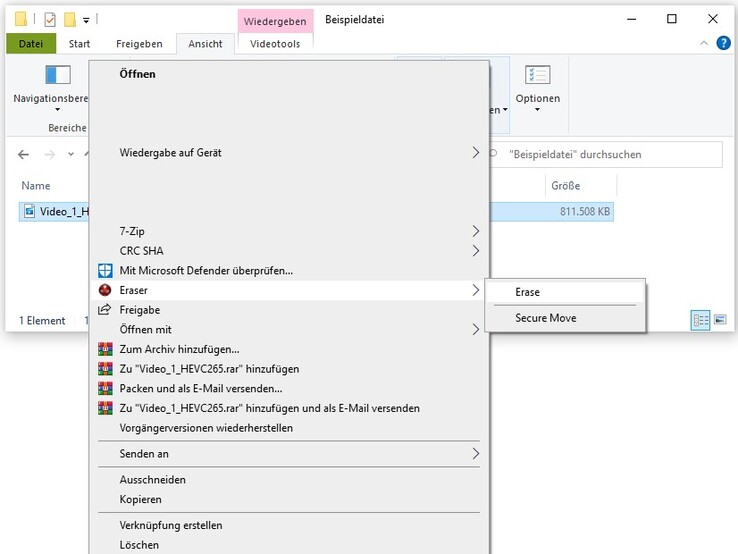
Task: Switch to the Videotools tab
Action: 275,44
